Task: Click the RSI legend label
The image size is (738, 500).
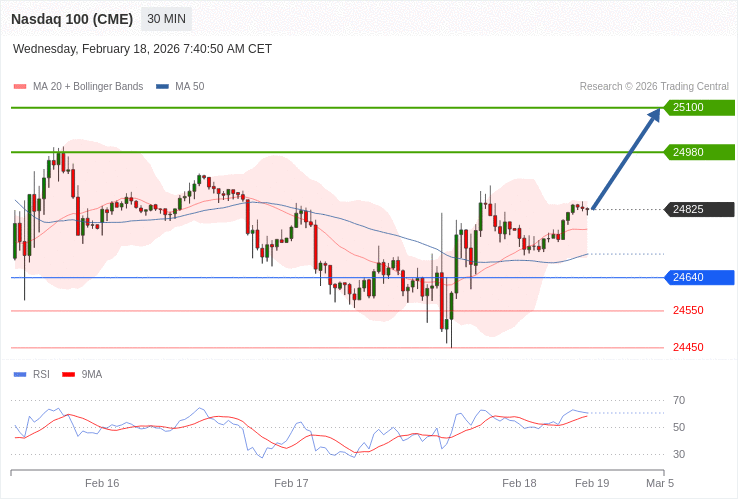Action: pyautogui.click(x=41, y=375)
